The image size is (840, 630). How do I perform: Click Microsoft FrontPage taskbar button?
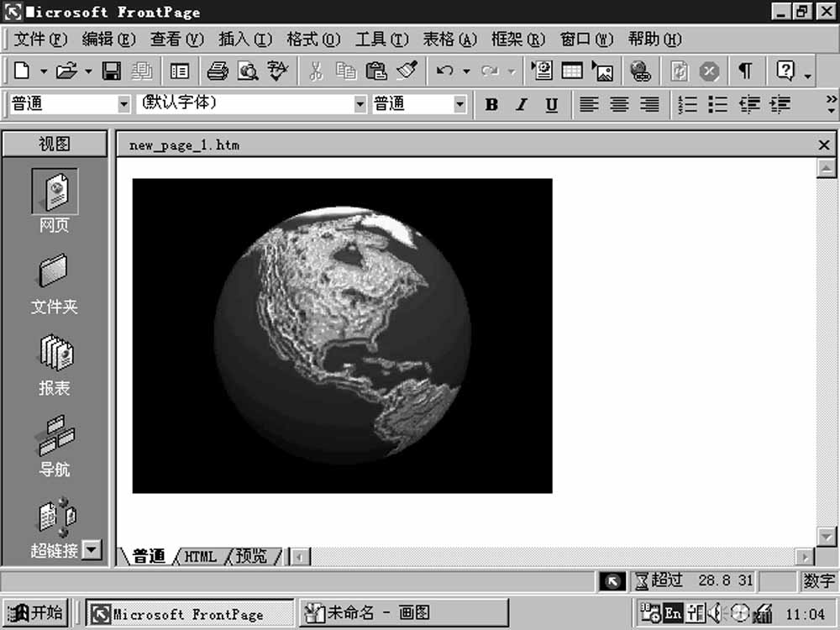(x=190, y=613)
